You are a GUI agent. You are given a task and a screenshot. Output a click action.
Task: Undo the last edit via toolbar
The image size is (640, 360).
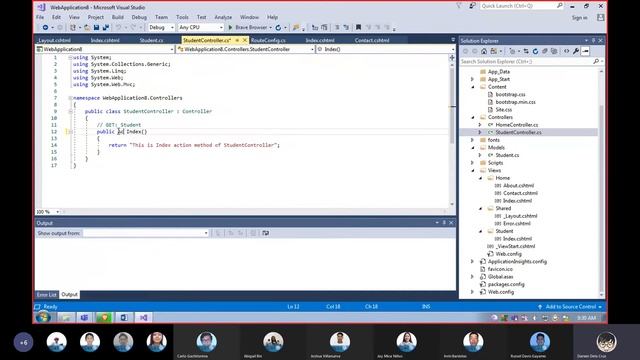(x=118, y=27)
